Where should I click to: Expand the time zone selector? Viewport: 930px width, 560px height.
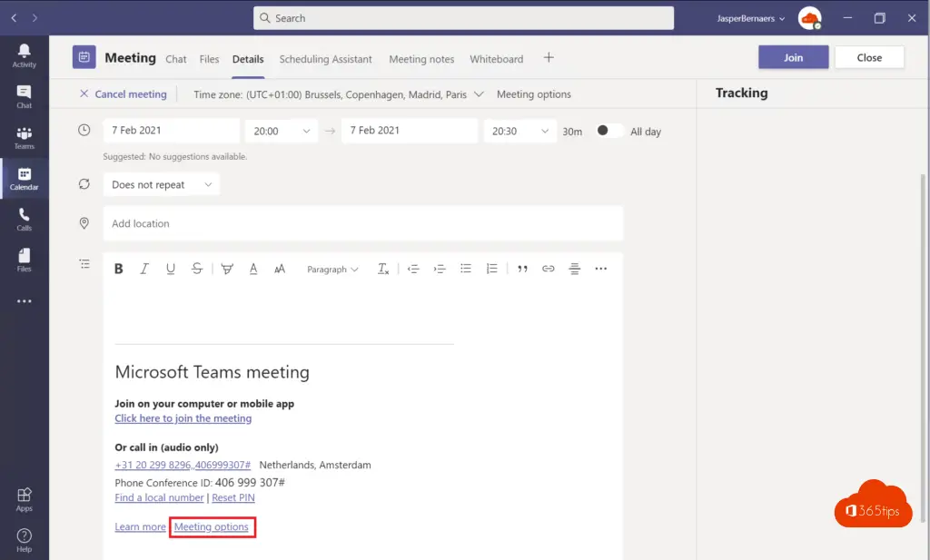click(x=478, y=94)
